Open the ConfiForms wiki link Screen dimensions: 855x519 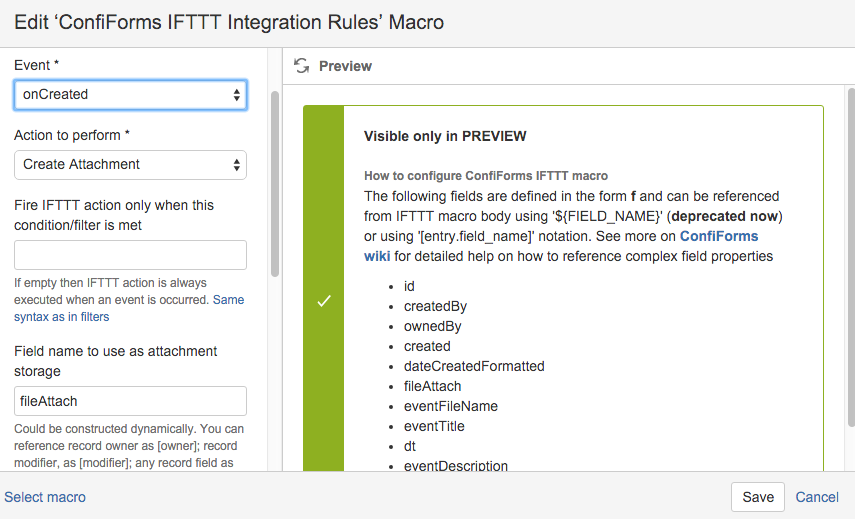(561, 246)
